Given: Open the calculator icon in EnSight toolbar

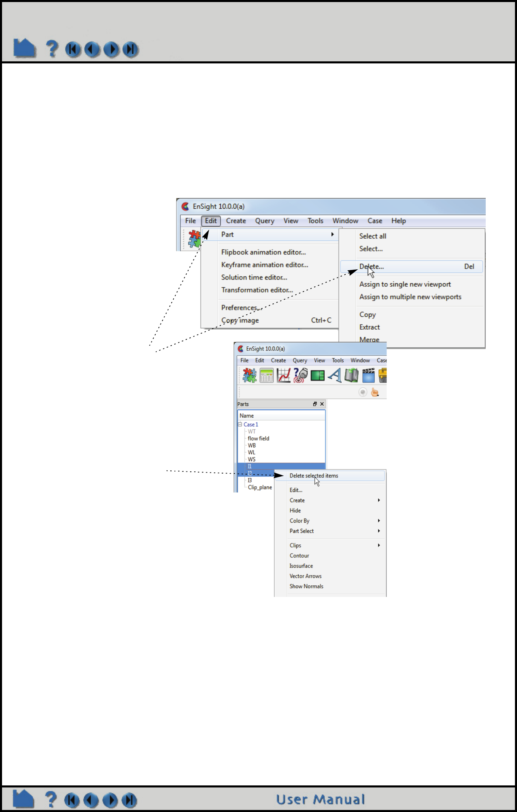Looking at the screenshot, I should (x=266, y=376).
